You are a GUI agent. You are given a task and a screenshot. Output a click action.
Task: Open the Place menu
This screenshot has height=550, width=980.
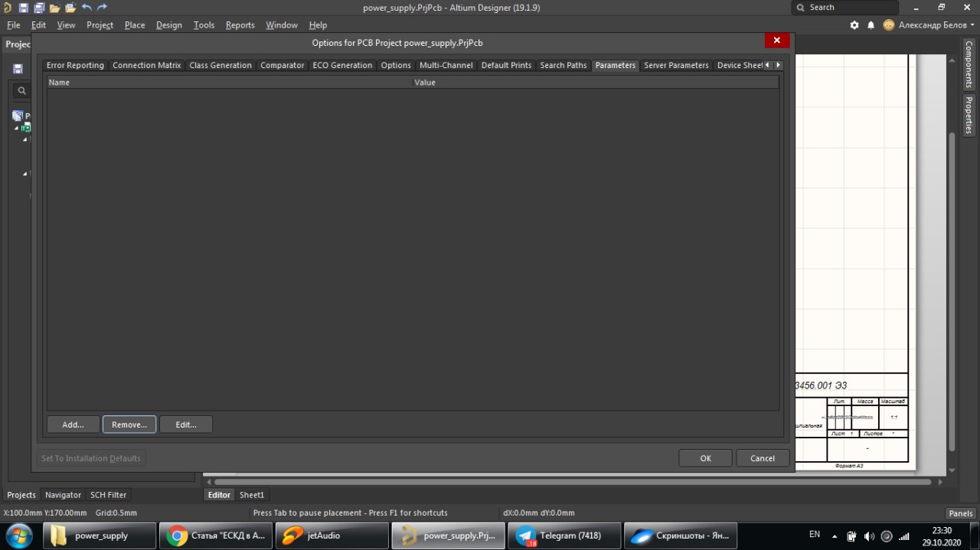tap(135, 25)
